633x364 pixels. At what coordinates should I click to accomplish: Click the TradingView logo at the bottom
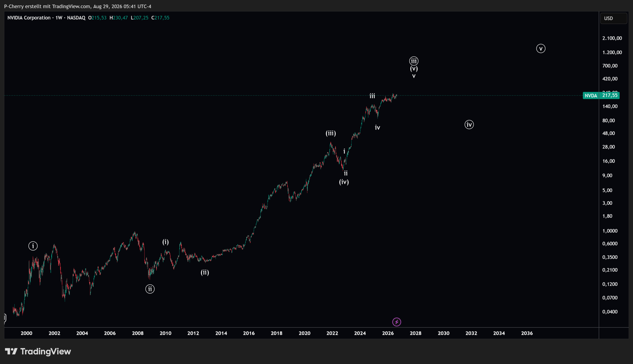tap(38, 351)
